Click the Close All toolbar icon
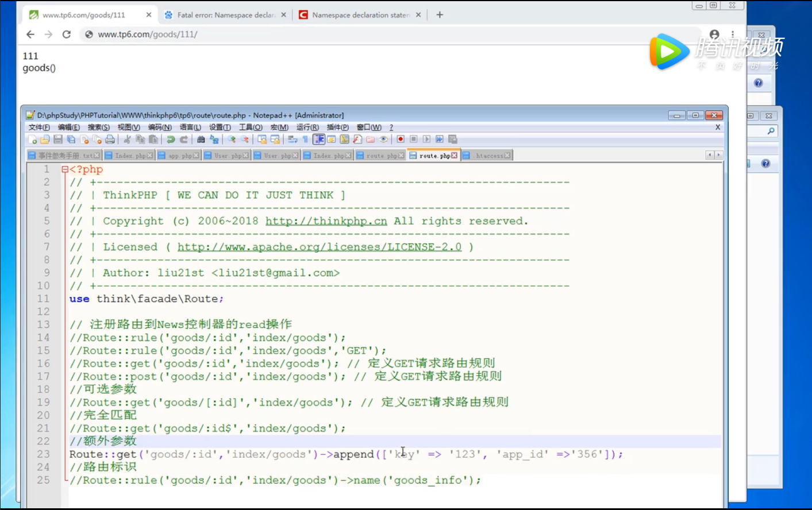The image size is (812, 510). (x=97, y=140)
